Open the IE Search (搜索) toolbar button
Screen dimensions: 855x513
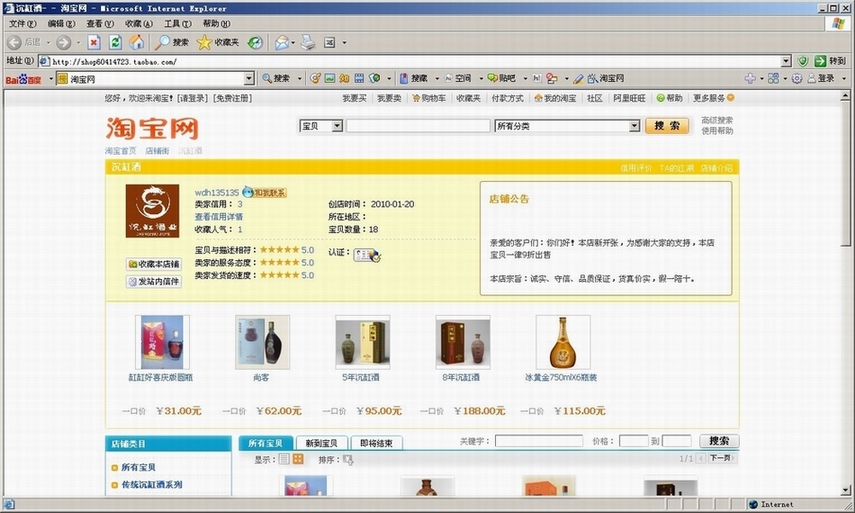(x=172, y=43)
